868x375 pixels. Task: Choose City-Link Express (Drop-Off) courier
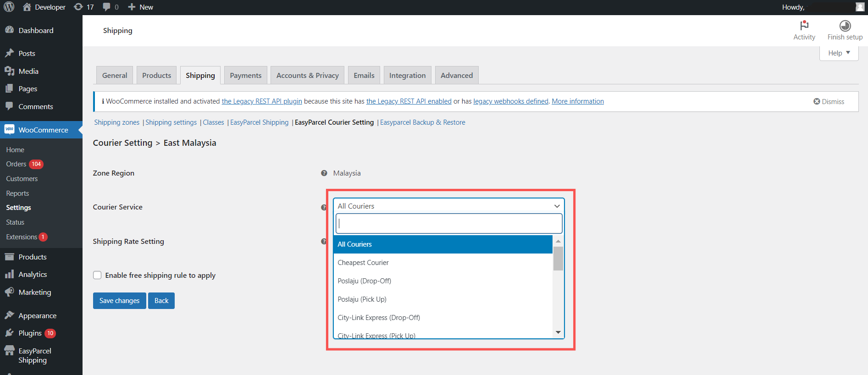pyautogui.click(x=443, y=318)
